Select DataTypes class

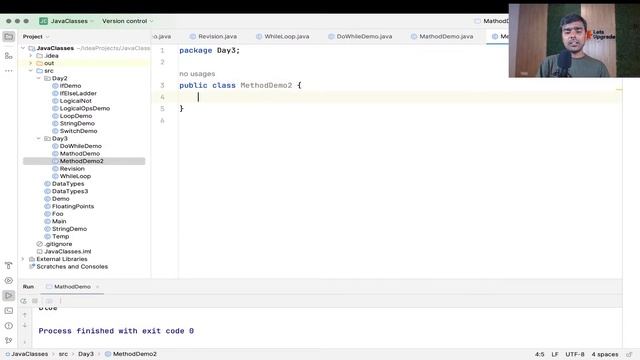pos(68,184)
